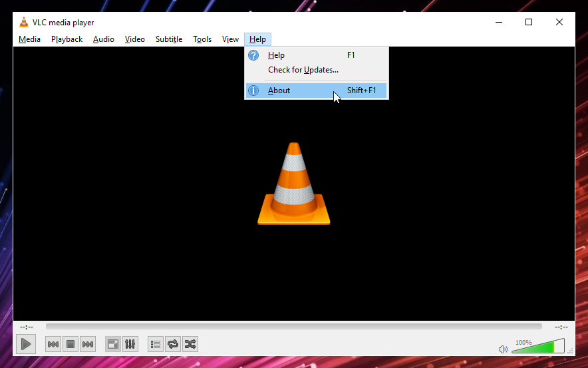This screenshot has height=368, width=588.
Task: Toggle the loop repeat button
Action: click(173, 344)
